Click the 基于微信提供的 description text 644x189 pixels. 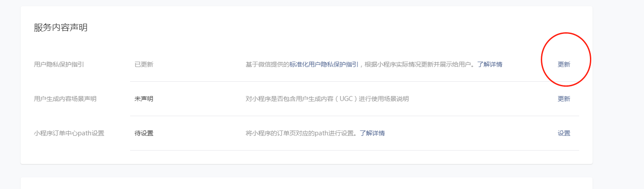point(268,64)
